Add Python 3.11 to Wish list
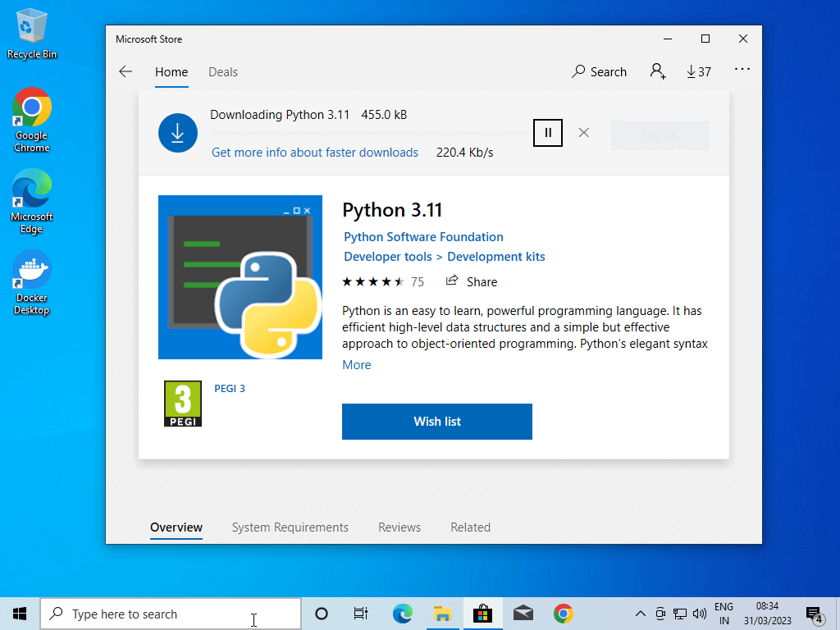Viewport: 840px width, 630px height. click(x=437, y=422)
